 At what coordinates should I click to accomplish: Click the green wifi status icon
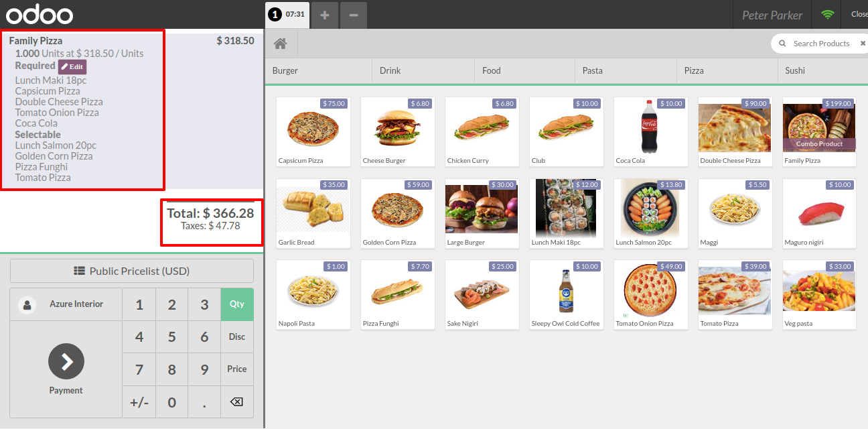pyautogui.click(x=828, y=15)
